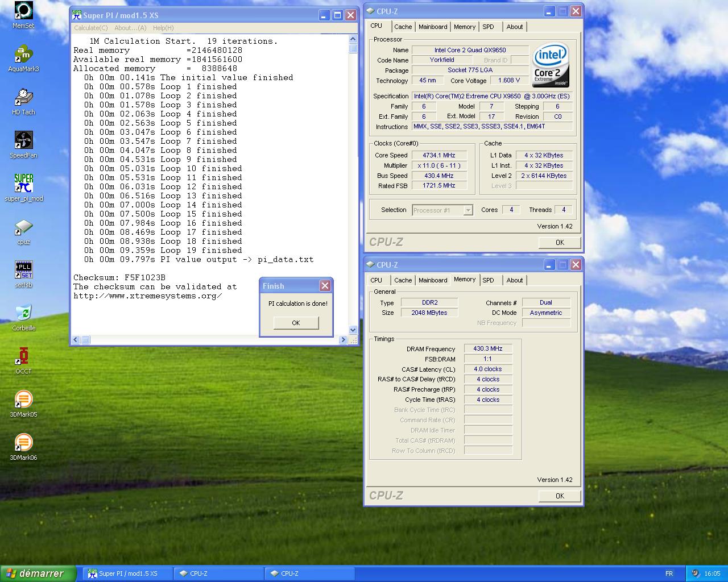This screenshot has width=728, height=582.
Task: Open the Help(H) menu in Super PI
Action: pos(163,28)
